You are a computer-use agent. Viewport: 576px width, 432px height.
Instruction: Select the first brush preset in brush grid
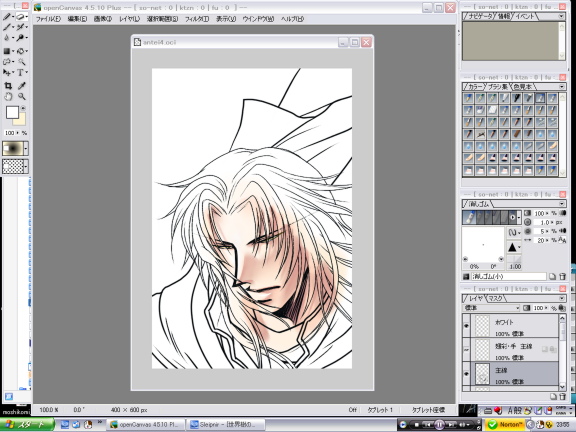click(468, 98)
